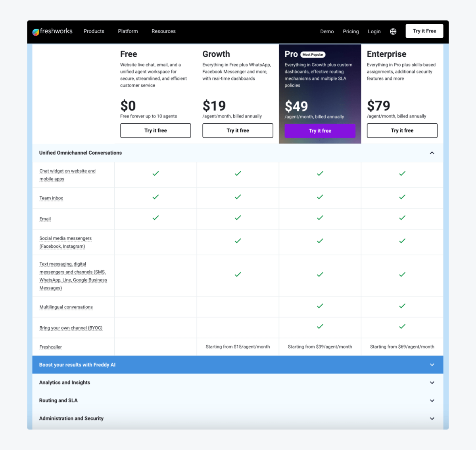Click the Freshworks logo
Image resolution: width=476 pixels, height=450 pixels.
(52, 31)
